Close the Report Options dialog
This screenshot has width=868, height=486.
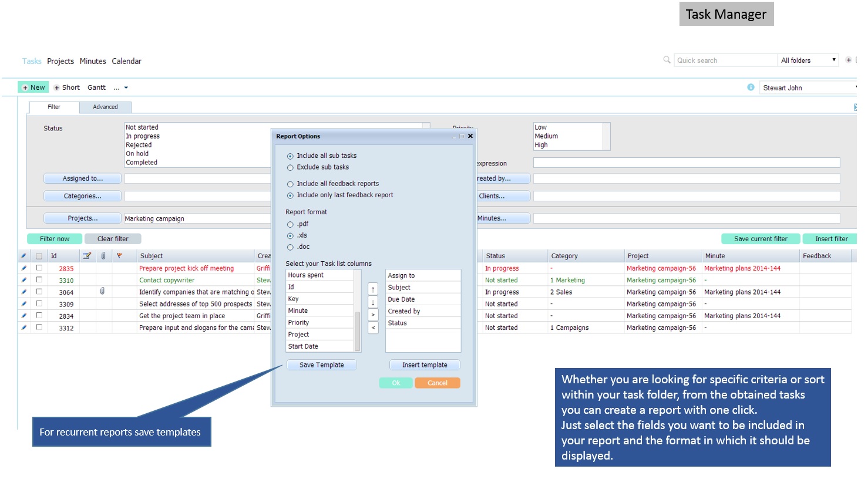pos(470,136)
